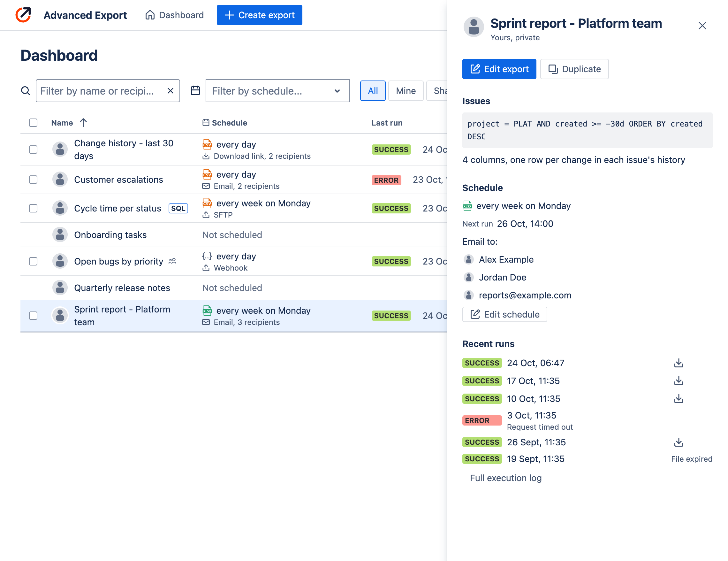Close the Sprint report details panel
Image resolution: width=728 pixels, height=561 pixels.
click(702, 26)
